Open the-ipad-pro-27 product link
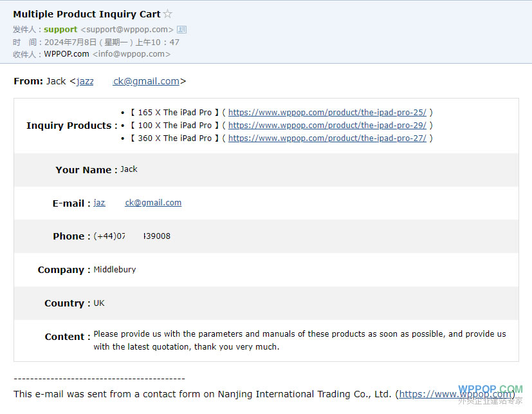Screen dimensions: 532x414 pos(327,138)
